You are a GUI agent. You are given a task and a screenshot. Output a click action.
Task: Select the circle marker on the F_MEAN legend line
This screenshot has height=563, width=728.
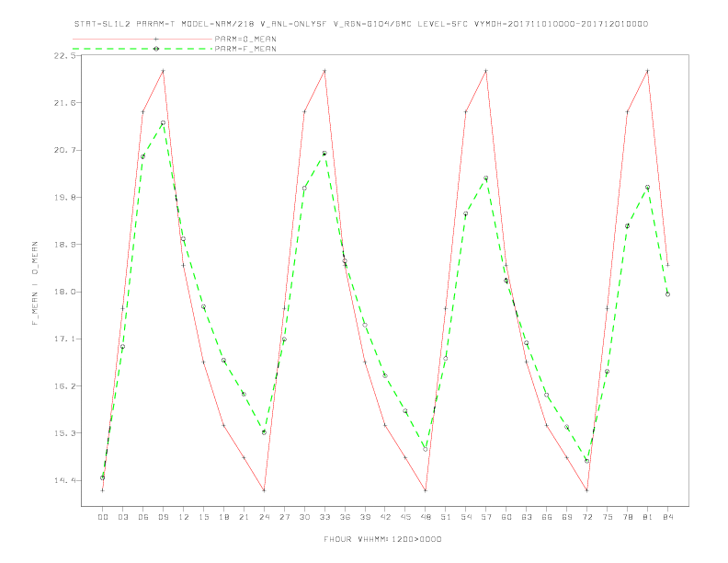point(156,49)
